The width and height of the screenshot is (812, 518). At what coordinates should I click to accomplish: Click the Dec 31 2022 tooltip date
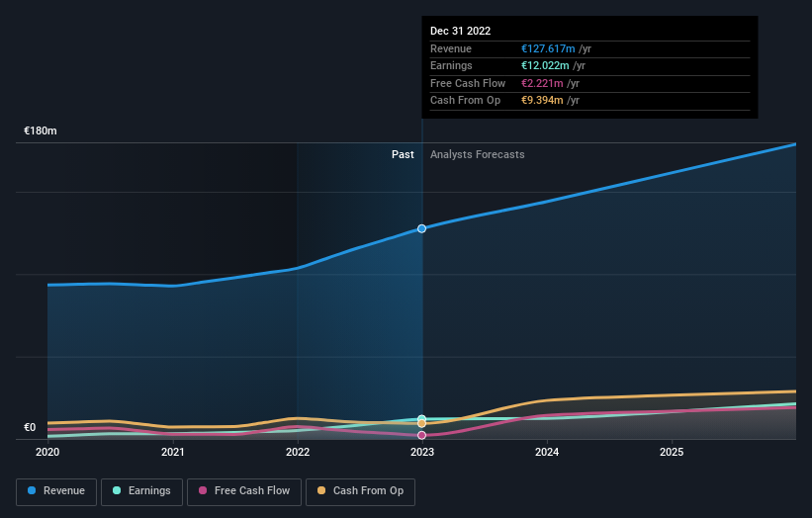[460, 31]
